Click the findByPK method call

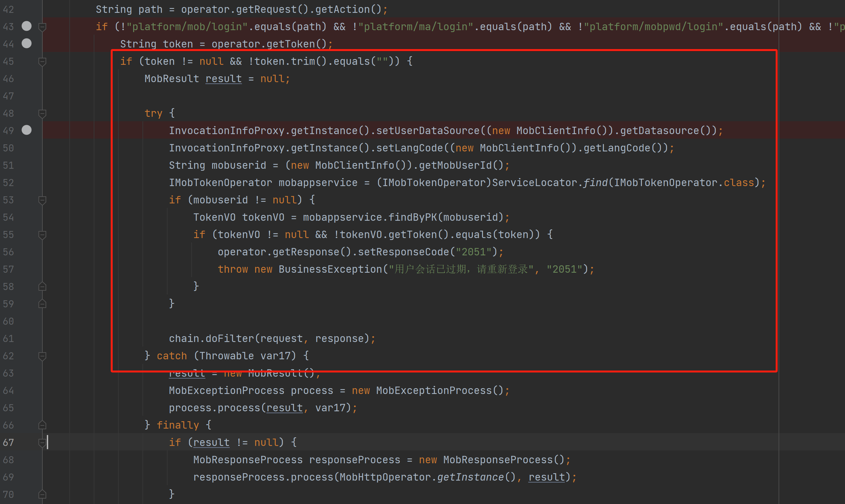(412, 218)
